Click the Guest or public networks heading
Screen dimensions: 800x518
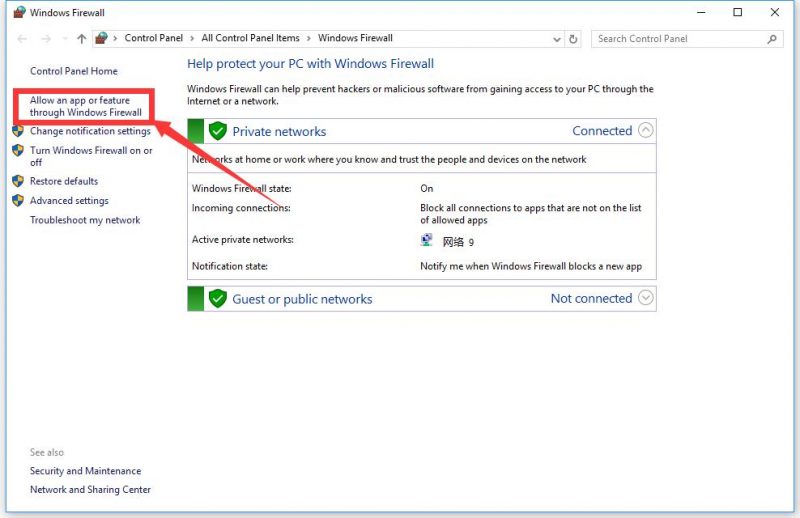pyautogui.click(x=302, y=299)
